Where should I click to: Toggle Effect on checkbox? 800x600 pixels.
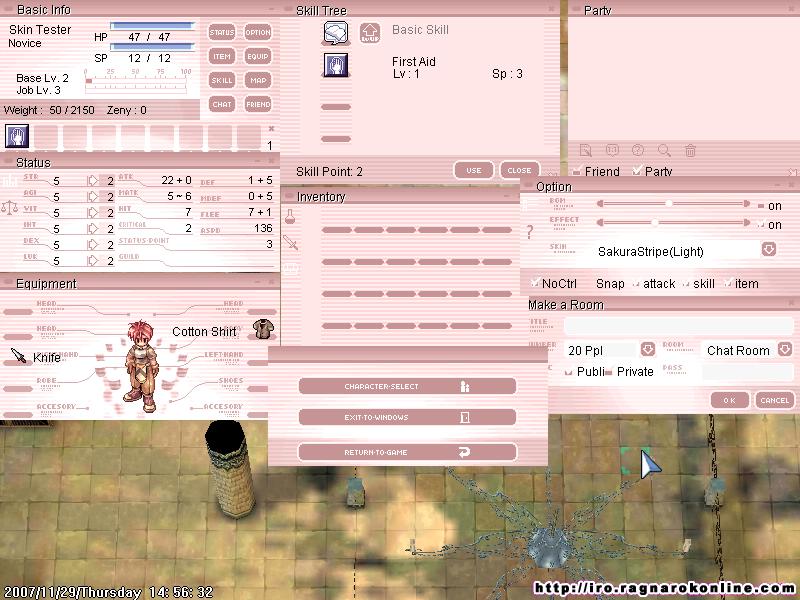click(761, 224)
